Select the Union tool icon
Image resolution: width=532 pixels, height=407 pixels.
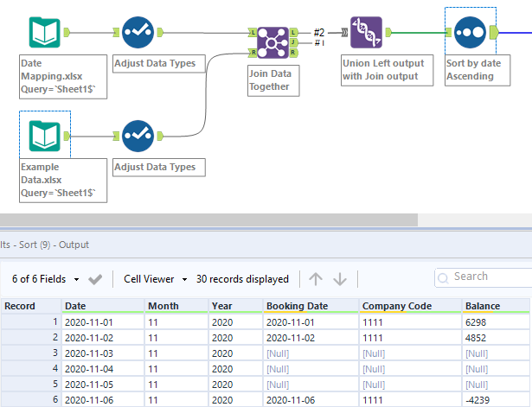(366, 33)
